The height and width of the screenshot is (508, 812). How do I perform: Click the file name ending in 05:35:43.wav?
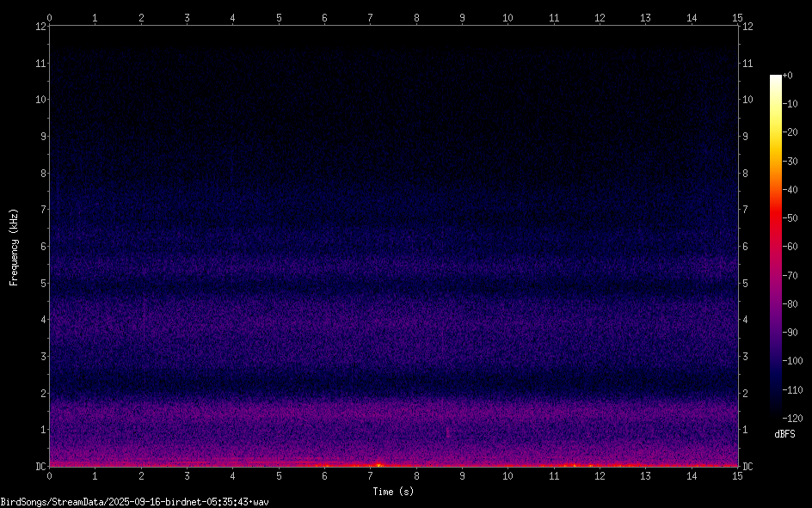click(135, 502)
